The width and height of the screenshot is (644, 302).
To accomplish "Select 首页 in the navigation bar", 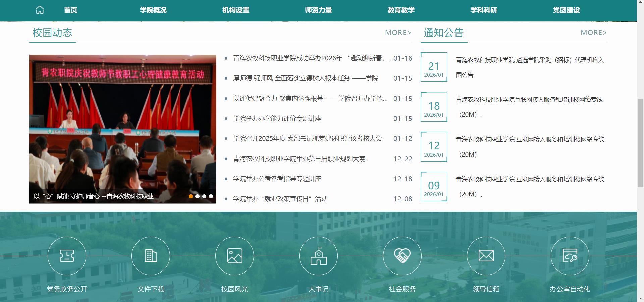I will pyautogui.click(x=71, y=10).
